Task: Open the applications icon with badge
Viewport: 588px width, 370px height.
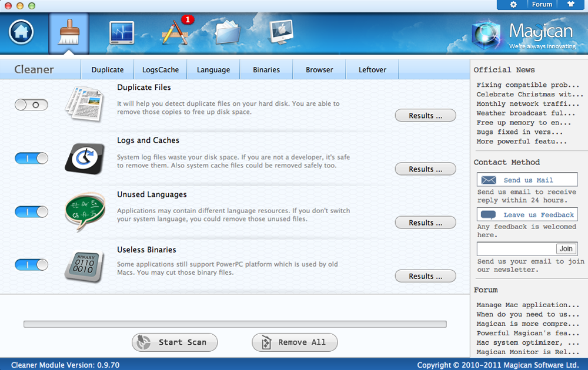Action: (x=175, y=32)
